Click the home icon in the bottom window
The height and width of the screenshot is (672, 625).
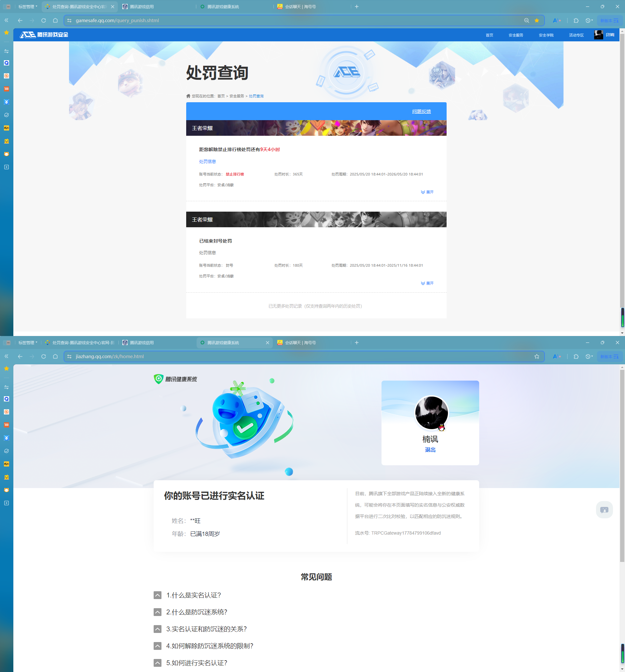[x=55, y=356]
